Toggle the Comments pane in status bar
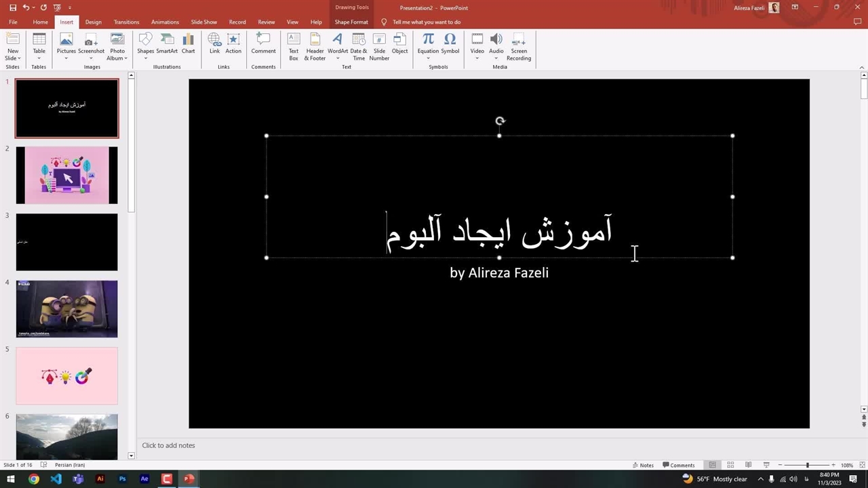This screenshot has height=488, width=868. coord(678,465)
